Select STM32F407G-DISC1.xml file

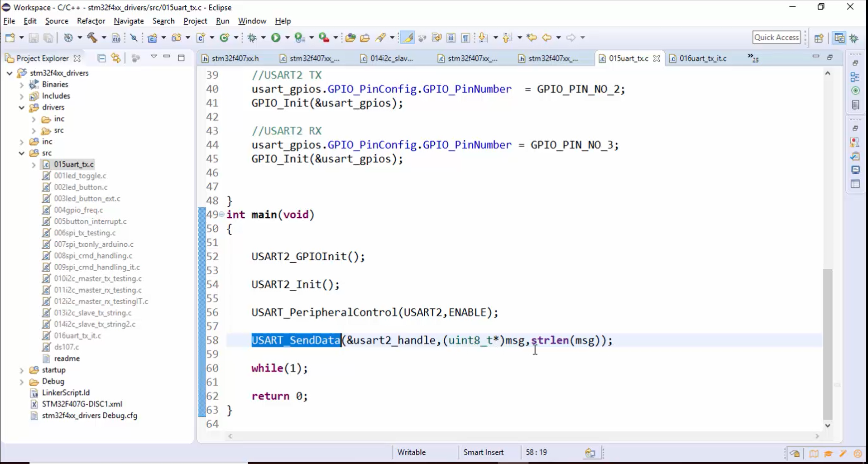(x=82, y=404)
